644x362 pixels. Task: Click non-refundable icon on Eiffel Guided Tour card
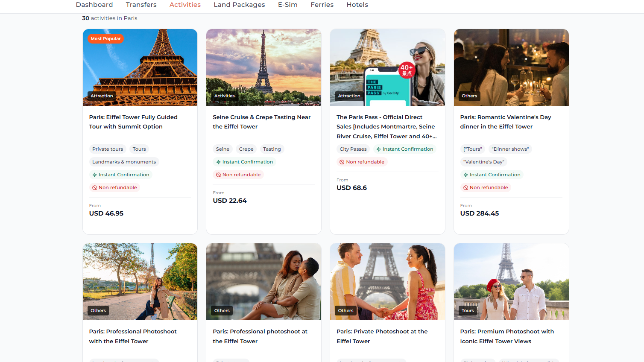point(95,187)
